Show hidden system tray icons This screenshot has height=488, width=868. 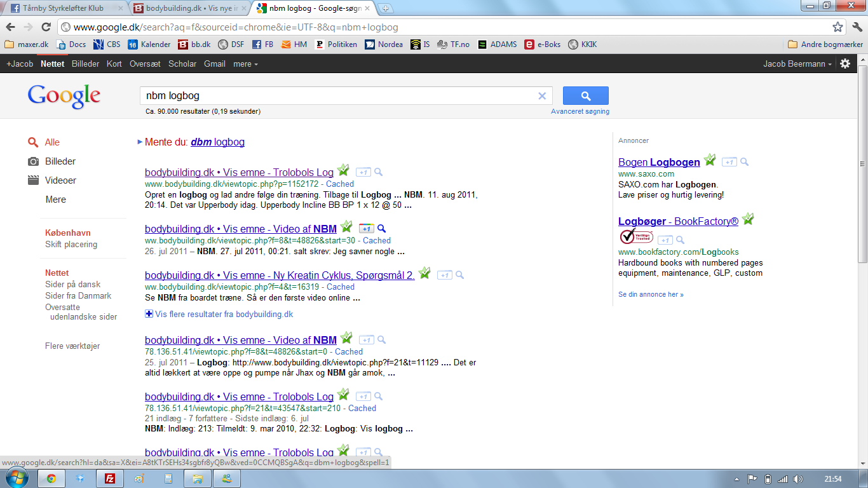click(736, 479)
